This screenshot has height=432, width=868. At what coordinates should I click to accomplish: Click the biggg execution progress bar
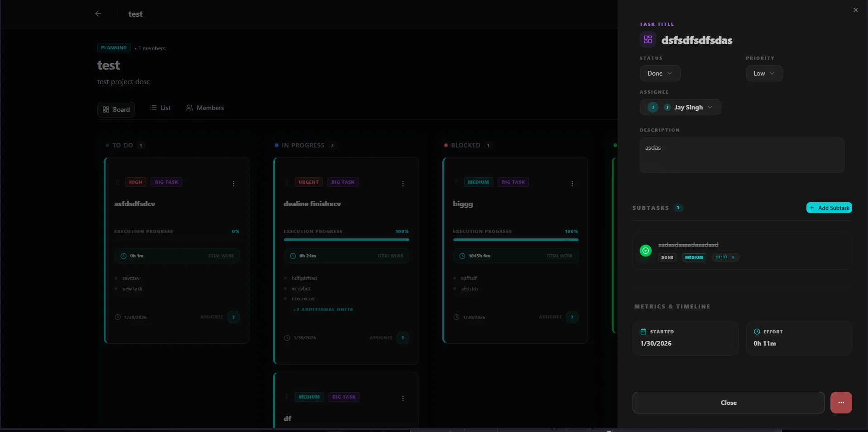click(x=516, y=240)
